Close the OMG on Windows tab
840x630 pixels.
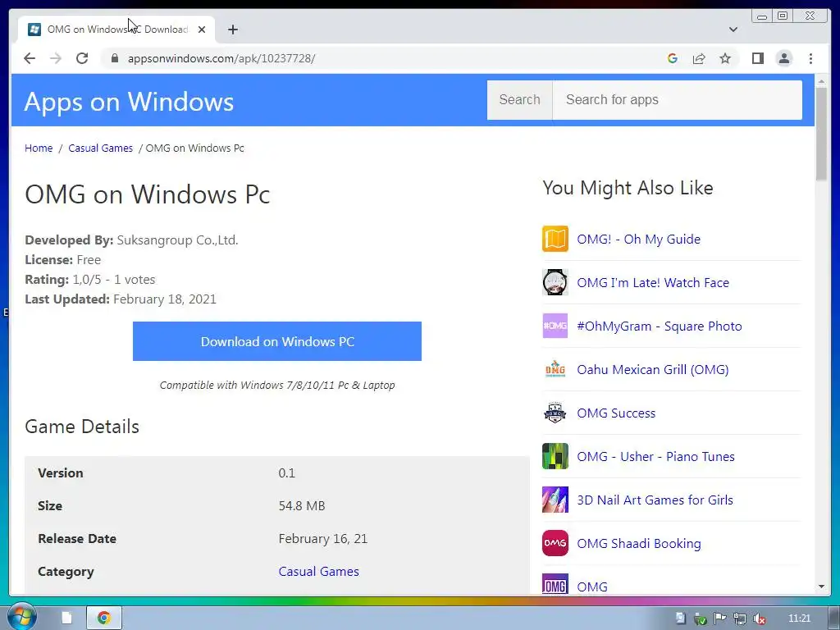tap(202, 30)
